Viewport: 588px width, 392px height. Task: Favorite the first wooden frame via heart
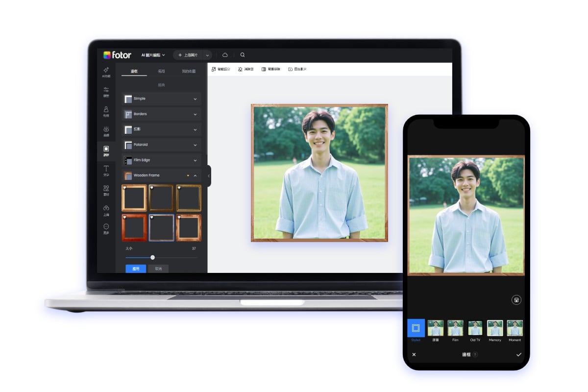coord(124,188)
